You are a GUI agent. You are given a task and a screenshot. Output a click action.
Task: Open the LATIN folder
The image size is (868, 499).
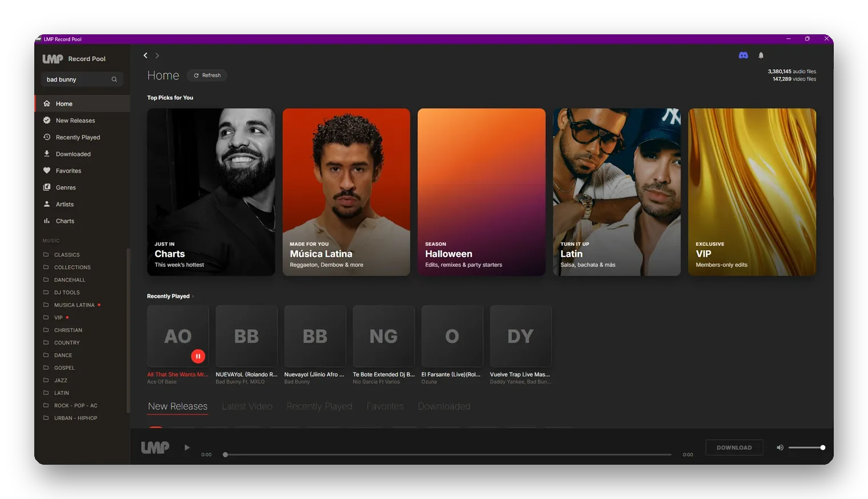pos(61,393)
